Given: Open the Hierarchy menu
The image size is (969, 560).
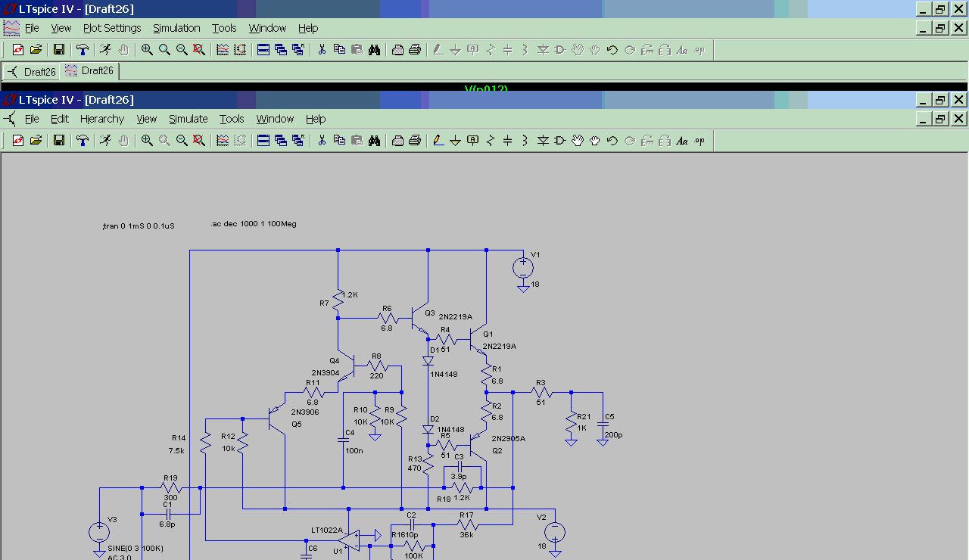Looking at the screenshot, I should (101, 119).
